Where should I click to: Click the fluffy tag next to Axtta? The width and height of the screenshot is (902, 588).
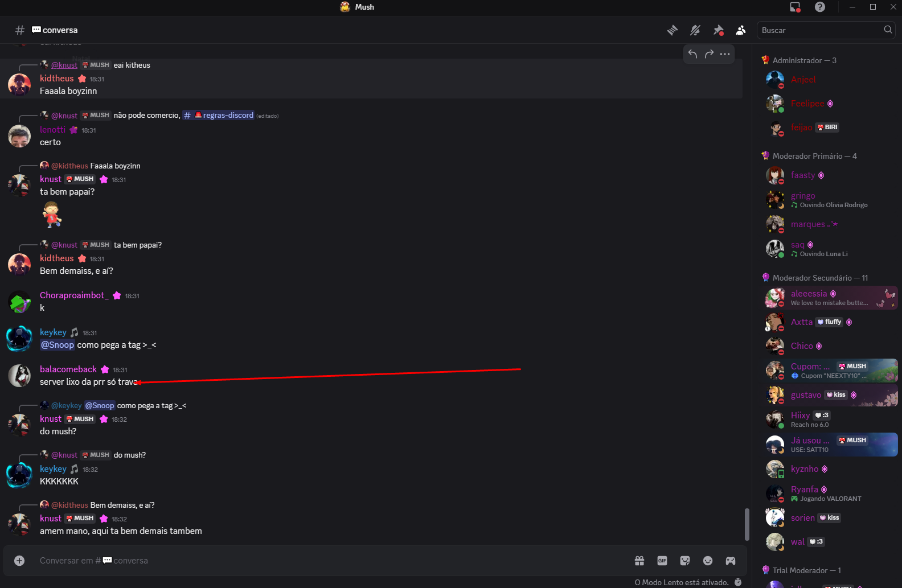click(x=830, y=322)
